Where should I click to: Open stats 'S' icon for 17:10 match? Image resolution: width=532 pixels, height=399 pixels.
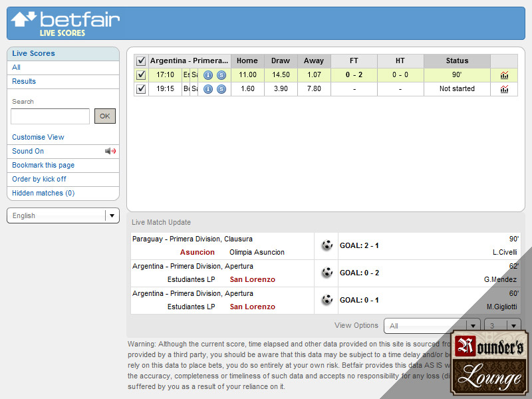221,75
